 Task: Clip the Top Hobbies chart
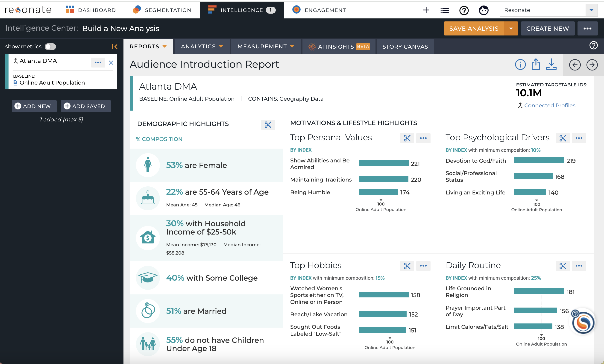[407, 266]
